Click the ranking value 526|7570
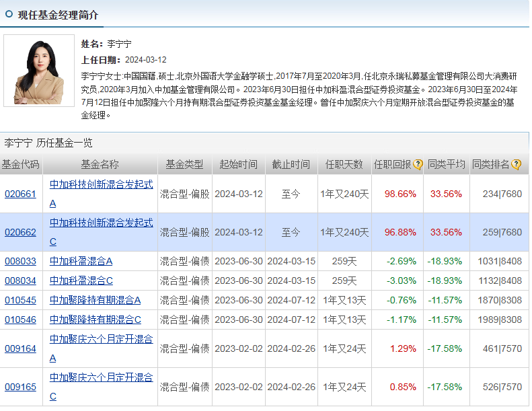532x411 pixels. click(502, 387)
